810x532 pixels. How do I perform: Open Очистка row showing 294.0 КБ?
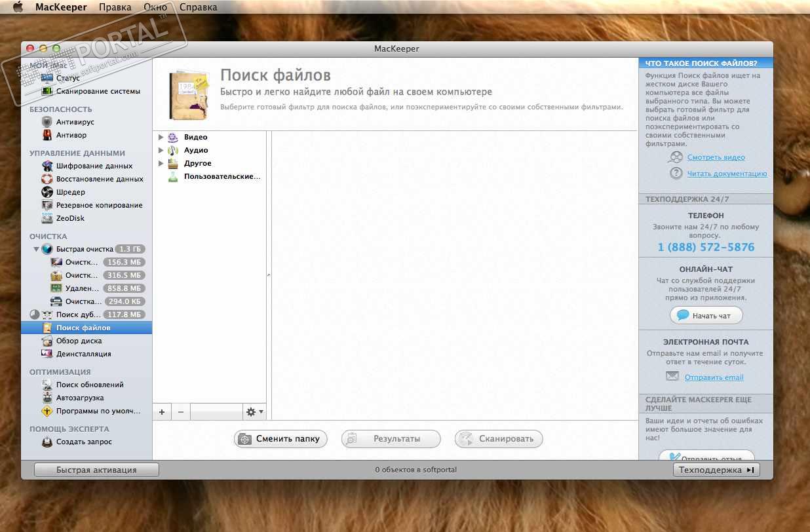click(87, 301)
